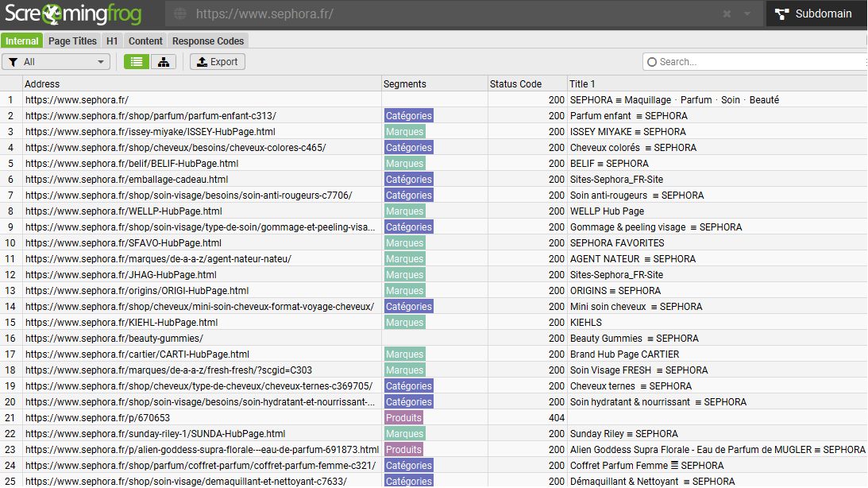Open the H1 tab
Viewport: 868px width, 488px height.
tap(112, 41)
